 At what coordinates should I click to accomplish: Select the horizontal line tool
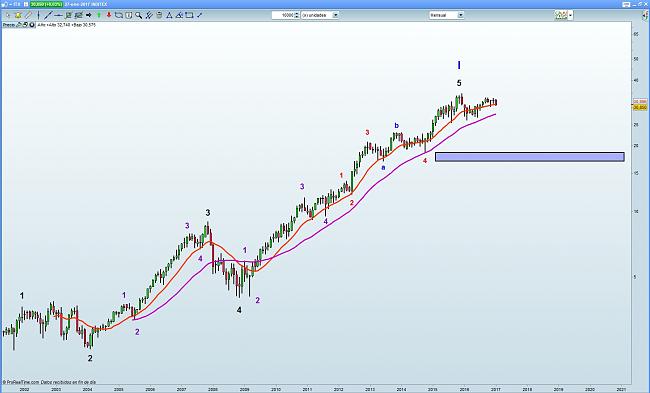(58, 15)
